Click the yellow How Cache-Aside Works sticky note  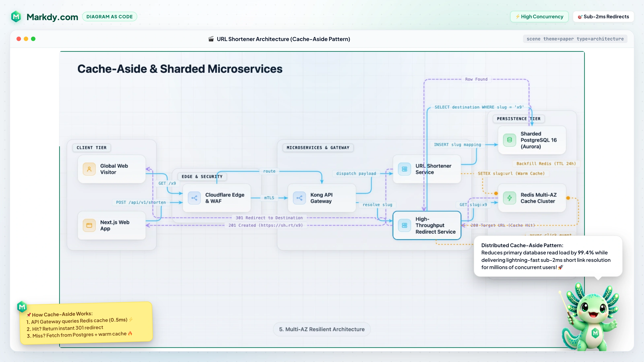(x=86, y=323)
